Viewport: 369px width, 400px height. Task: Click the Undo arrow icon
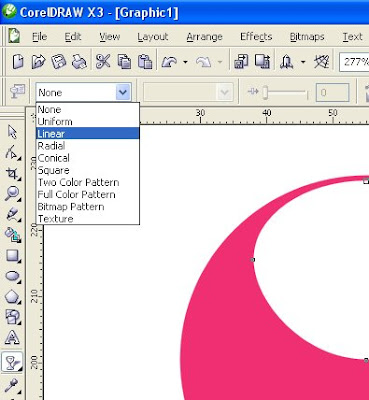170,62
